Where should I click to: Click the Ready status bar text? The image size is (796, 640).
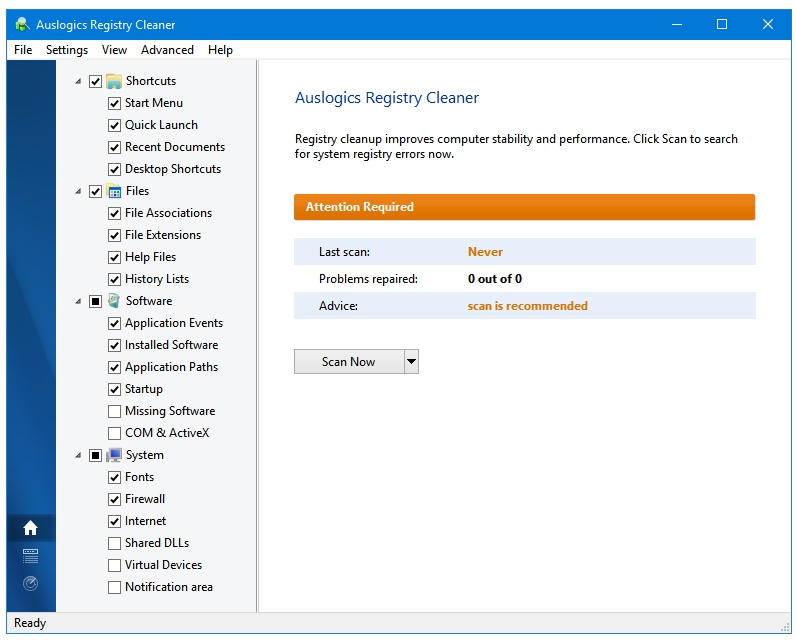coord(30,623)
